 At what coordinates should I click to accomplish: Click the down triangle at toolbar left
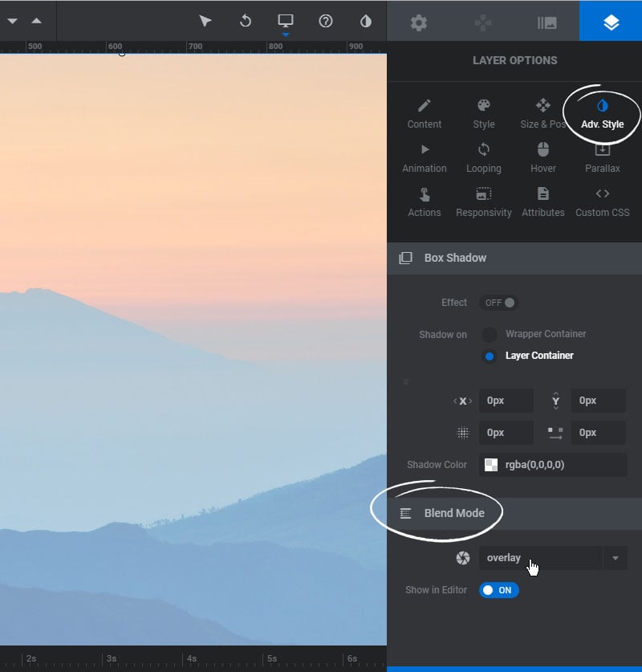[x=12, y=21]
